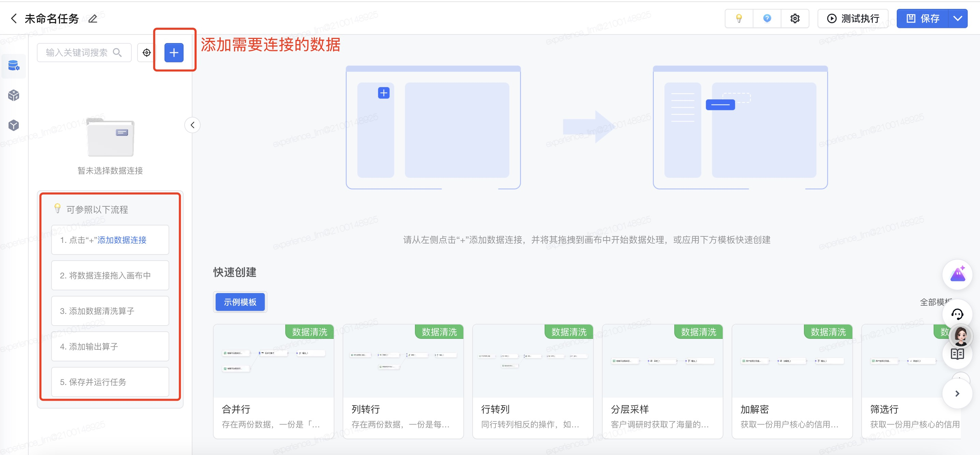
Task: Open the 添加数据连接 link in step 1
Action: (122, 240)
